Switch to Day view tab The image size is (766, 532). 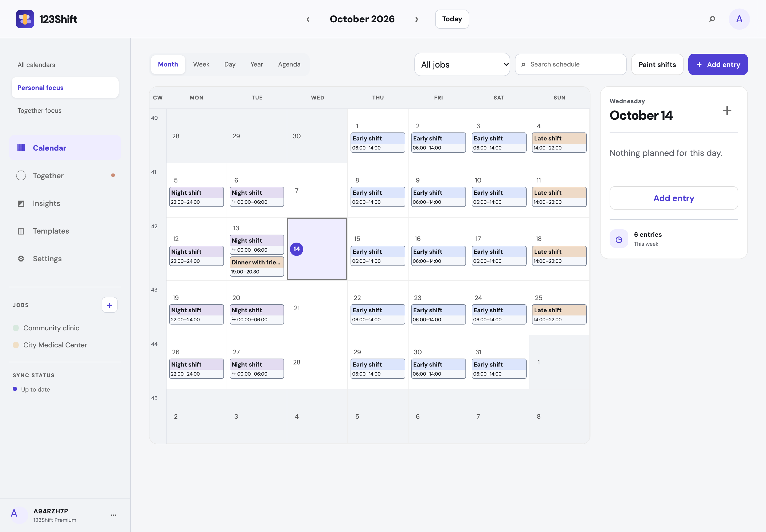[x=230, y=64]
